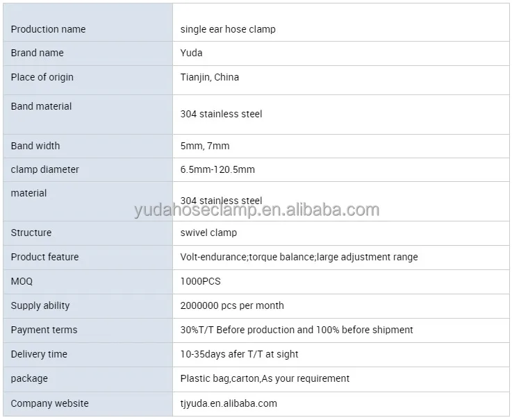Image resolution: width=512 pixels, height=420 pixels.
Task: Select the "Plastic bag,carton,As your requirement" value
Action: point(265,378)
